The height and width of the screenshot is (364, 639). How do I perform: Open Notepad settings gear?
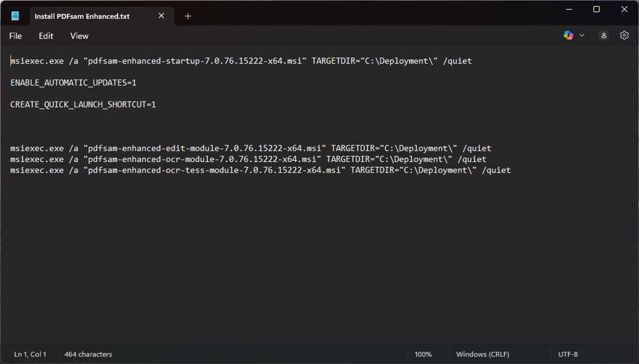[x=624, y=36]
